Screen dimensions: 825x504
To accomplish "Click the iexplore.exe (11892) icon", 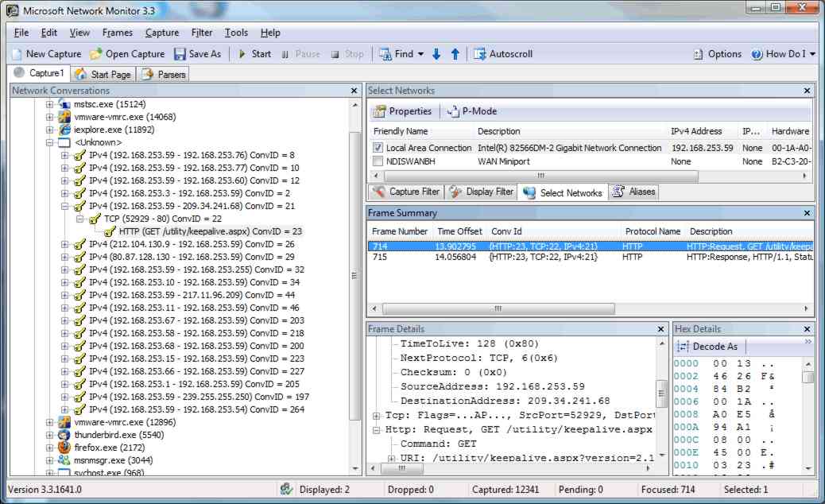I will click(x=64, y=130).
